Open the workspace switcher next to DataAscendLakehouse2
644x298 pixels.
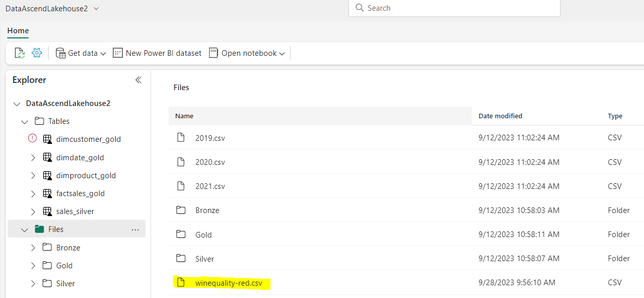[x=96, y=8]
